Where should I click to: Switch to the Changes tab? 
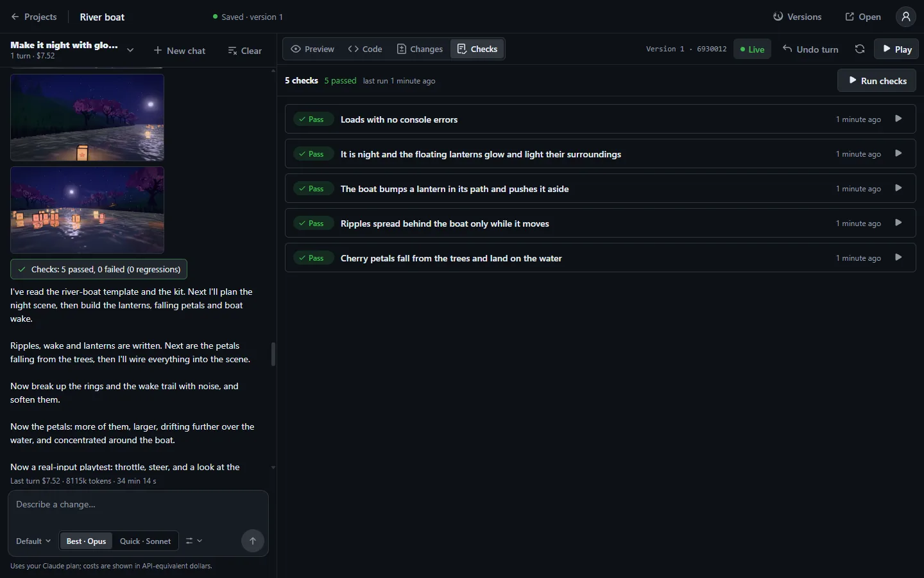click(x=420, y=49)
